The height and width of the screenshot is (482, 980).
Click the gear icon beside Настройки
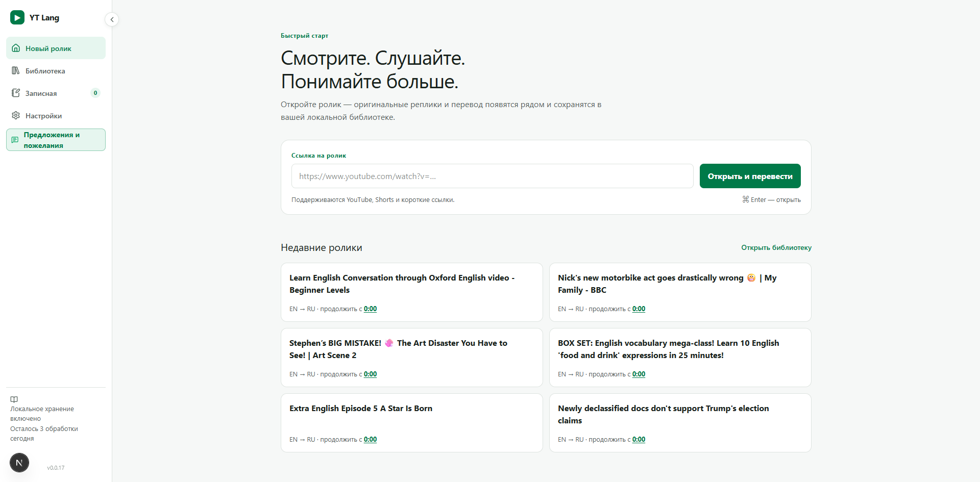[x=16, y=115]
